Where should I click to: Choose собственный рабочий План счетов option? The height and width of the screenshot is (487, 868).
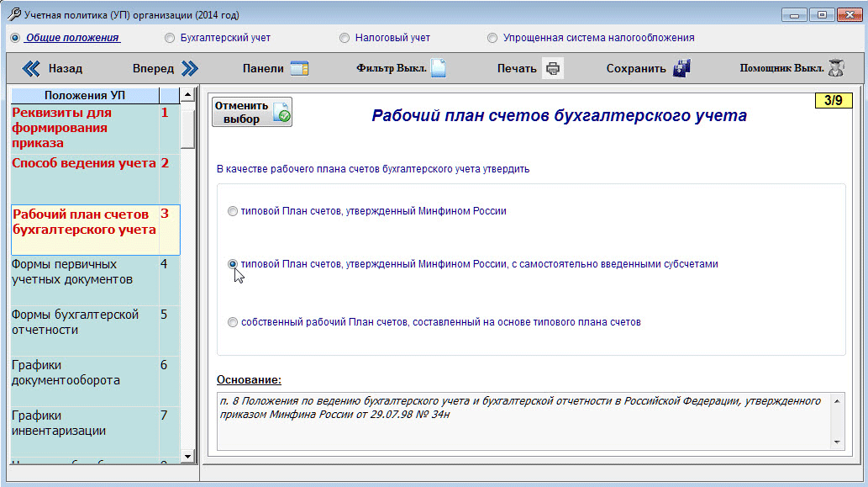tap(233, 322)
